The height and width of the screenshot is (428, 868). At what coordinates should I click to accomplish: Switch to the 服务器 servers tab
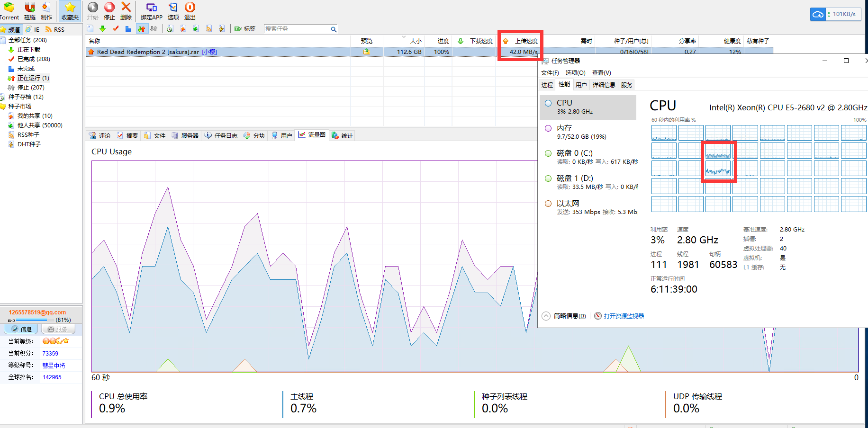click(185, 135)
